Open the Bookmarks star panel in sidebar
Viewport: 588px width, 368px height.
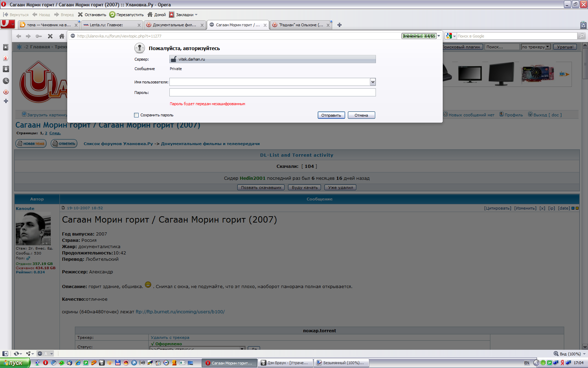(x=6, y=47)
